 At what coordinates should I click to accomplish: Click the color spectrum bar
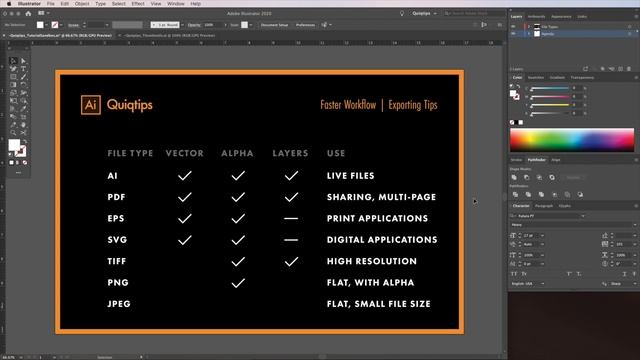tap(572, 140)
